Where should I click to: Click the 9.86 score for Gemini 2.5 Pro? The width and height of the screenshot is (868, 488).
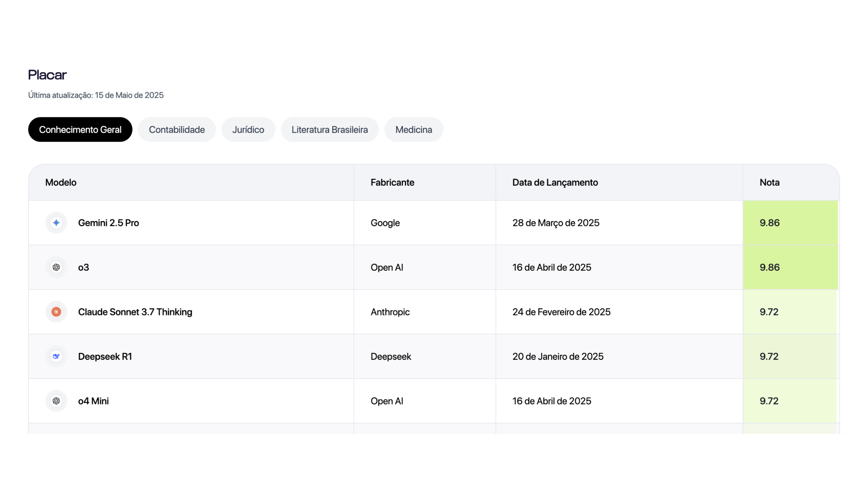click(x=769, y=223)
